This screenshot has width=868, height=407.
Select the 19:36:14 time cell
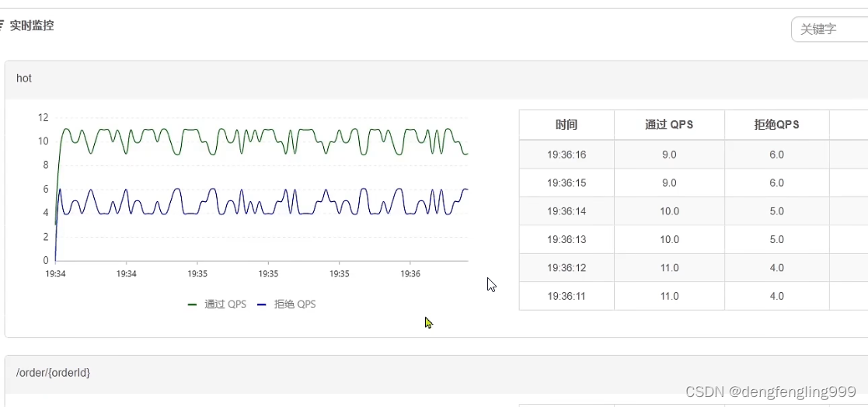[x=566, y=211]
